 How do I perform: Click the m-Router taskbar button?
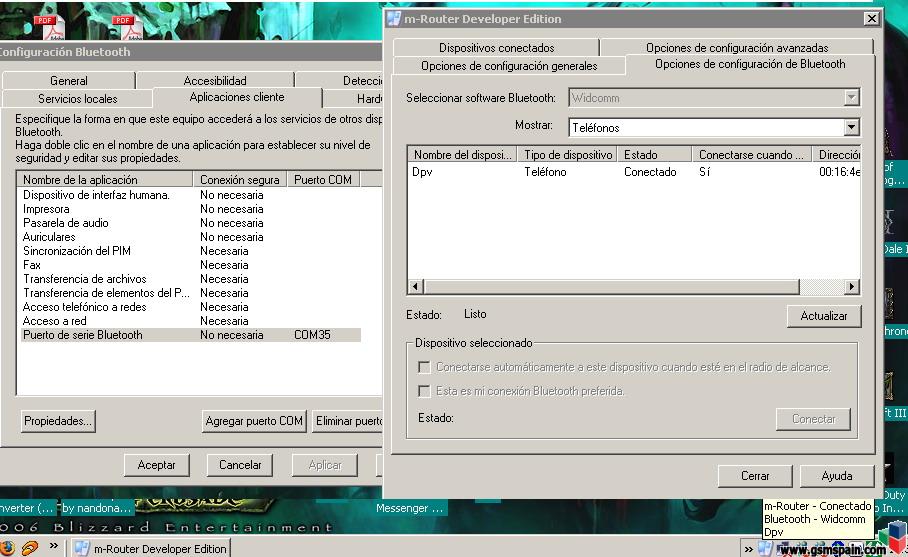click(x=151, y=548)
